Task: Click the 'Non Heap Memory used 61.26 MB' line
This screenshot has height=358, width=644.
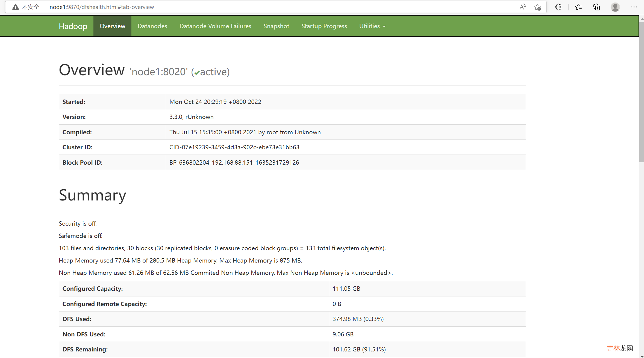Action: pos(226,273)
